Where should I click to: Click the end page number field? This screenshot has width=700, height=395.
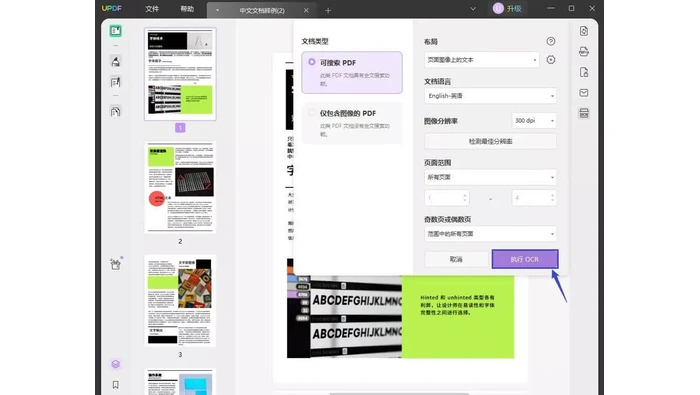(x=534, y=198)
